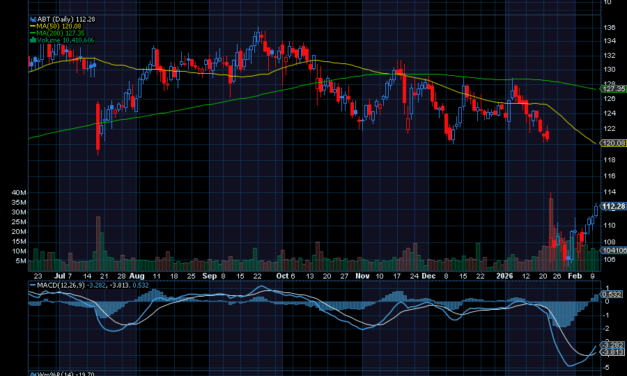
Task: Click the green MA(200) legend line swatch
Action: [33, 33]
